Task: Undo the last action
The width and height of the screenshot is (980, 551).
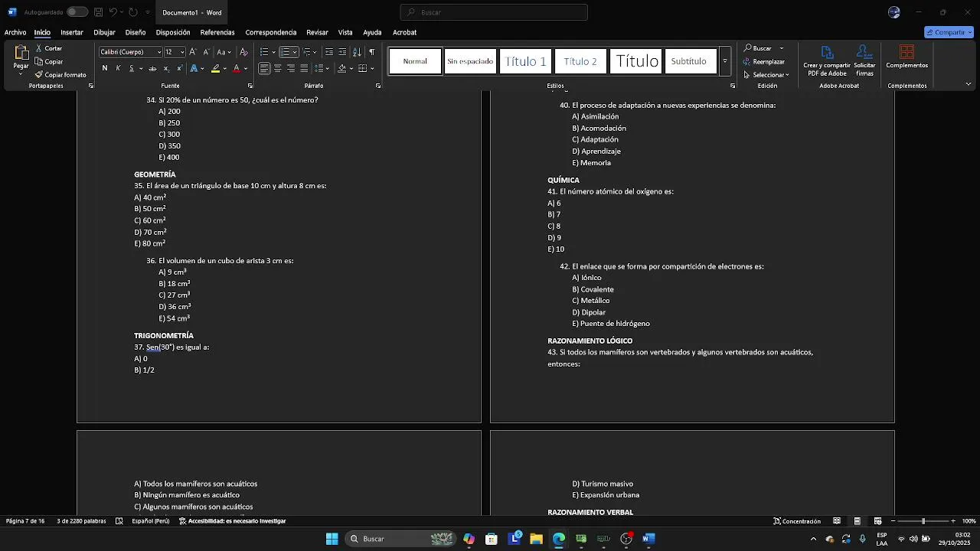Action: (113, 12)
